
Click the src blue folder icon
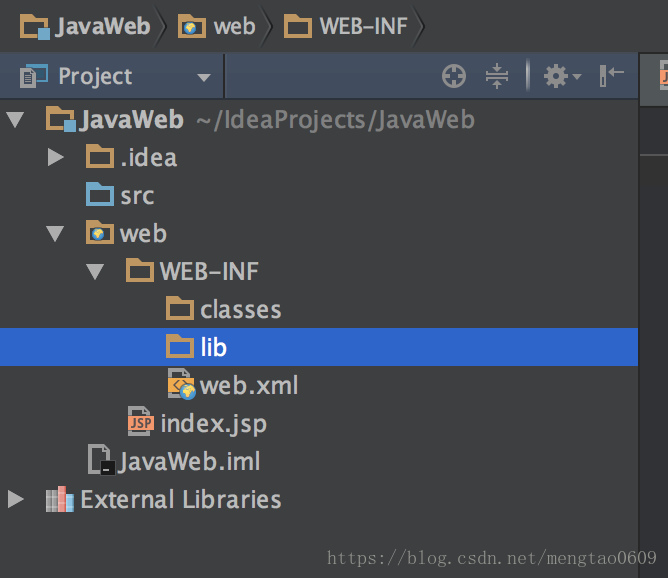100,194
